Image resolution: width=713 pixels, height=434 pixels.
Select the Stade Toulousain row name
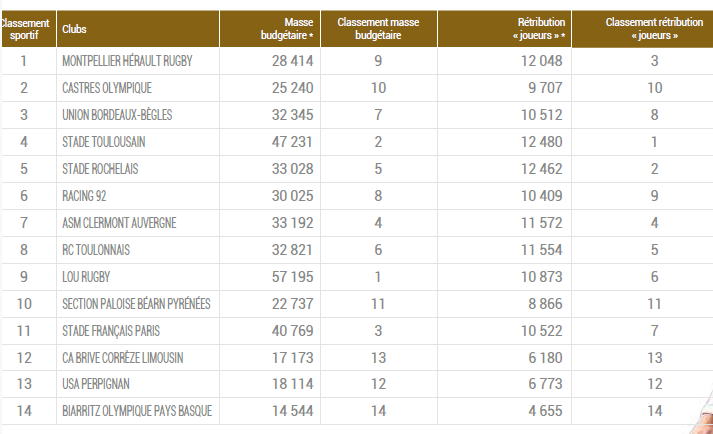tap(103, 142)
